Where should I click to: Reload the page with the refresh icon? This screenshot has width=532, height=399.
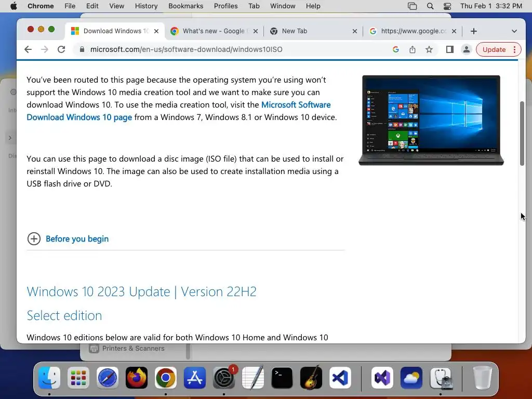click(x=61, y=49)
